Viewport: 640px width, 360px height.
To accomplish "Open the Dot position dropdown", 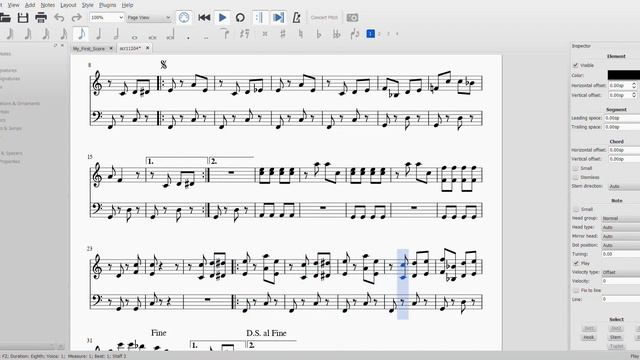I will tap(621, 245).
